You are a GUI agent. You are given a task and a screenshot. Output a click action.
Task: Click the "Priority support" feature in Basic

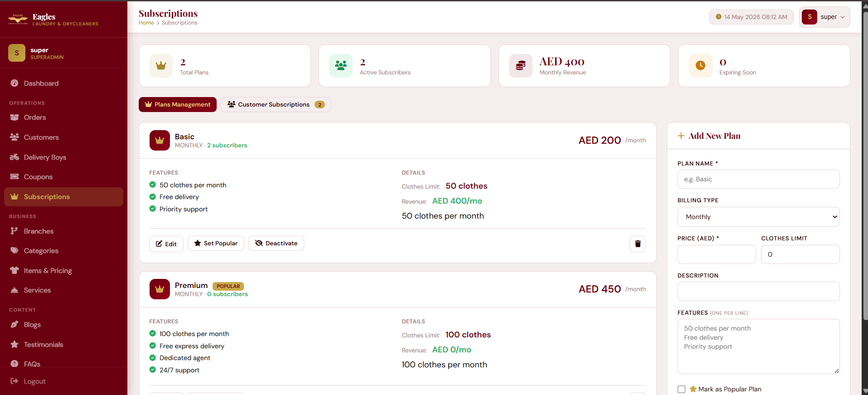184,209
